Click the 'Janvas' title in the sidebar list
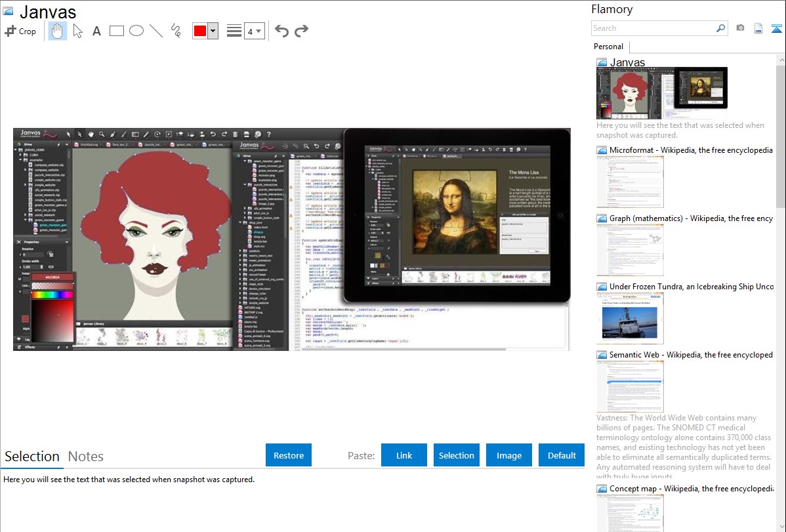The height and width of the screenshot is (532, 786). [x=627, y=62]
